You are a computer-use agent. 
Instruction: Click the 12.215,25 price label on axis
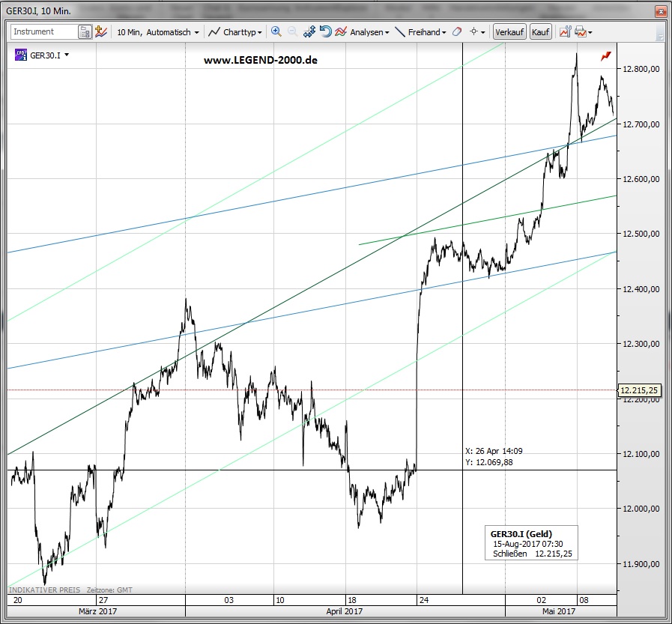pos(638,390)
